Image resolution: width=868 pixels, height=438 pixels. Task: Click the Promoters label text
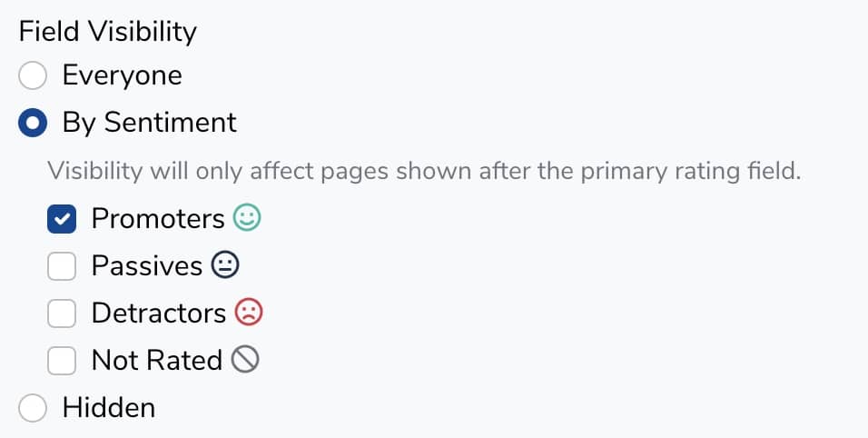tap(157, 218)
